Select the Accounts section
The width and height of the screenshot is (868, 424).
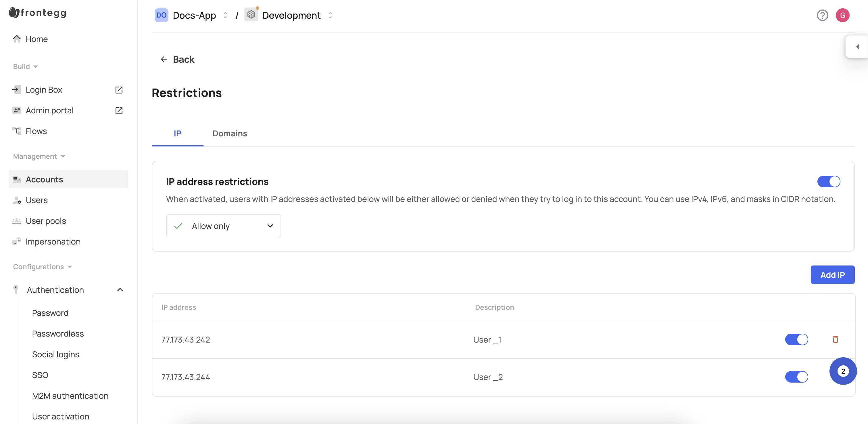click(45, 179)
